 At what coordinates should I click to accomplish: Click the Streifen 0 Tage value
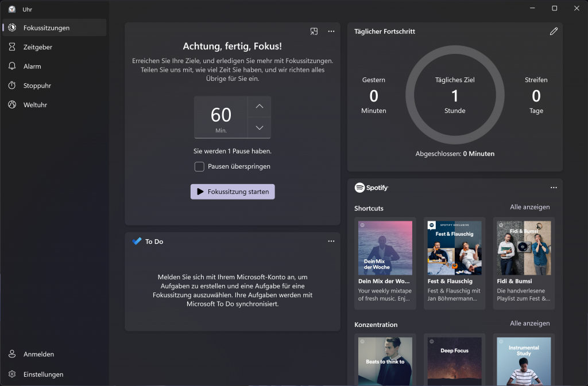(536, 96)
